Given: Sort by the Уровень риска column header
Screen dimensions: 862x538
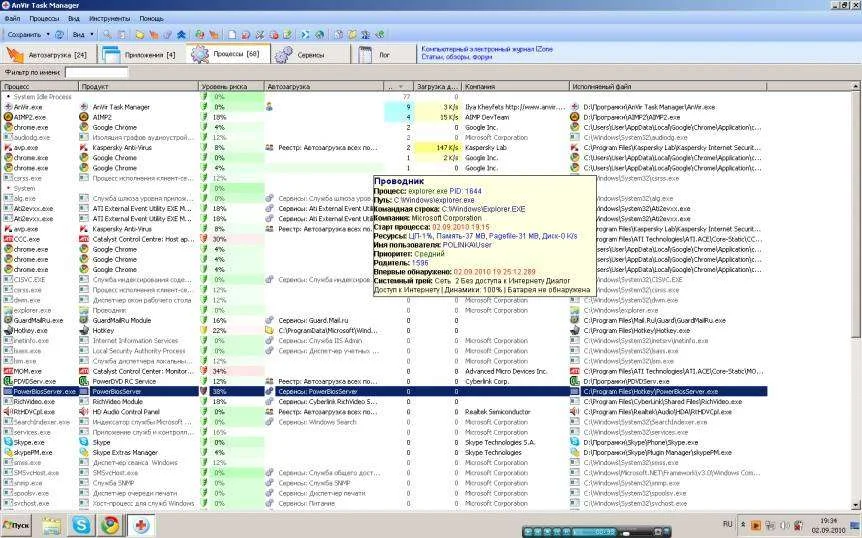Looking at the screenshot, I should click(x=231, y=86).
